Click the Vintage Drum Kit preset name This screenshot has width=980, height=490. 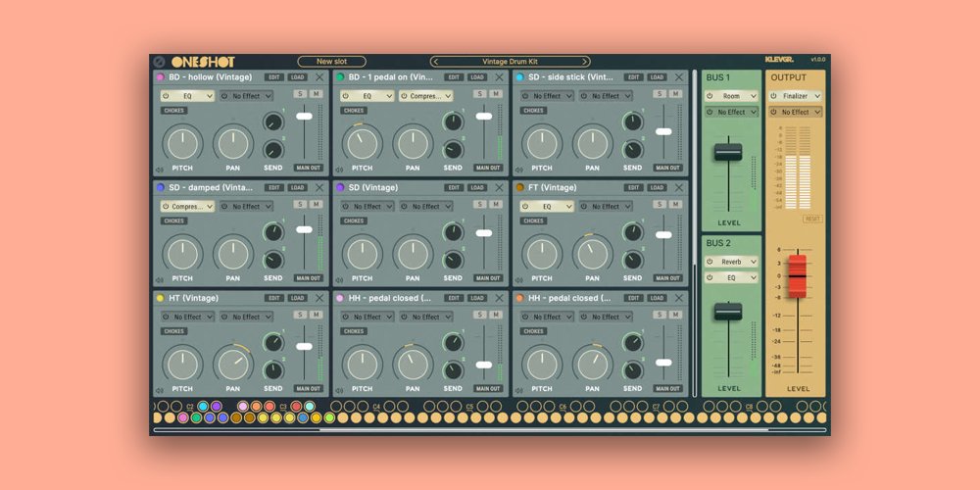click(510, 62)
